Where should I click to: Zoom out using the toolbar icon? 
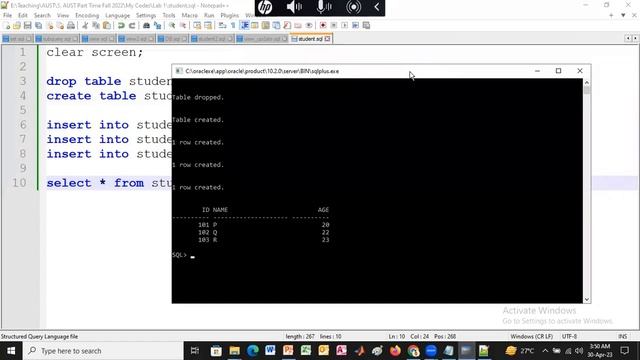click(183, 25)
